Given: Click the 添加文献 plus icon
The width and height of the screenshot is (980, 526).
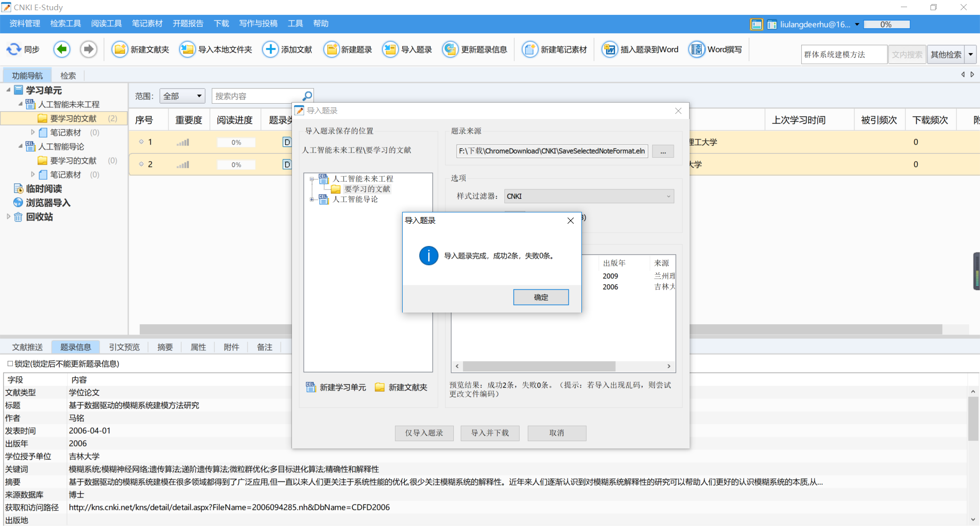Looking at the screenshot, I should 270,49.
